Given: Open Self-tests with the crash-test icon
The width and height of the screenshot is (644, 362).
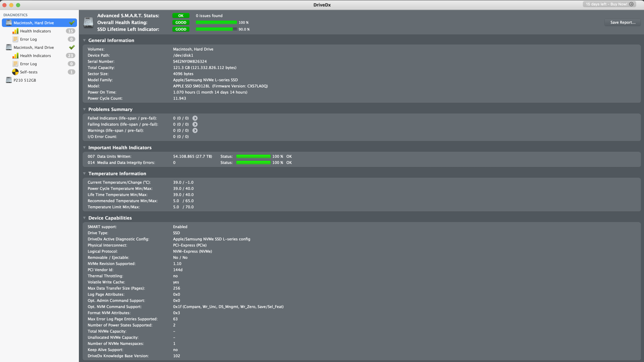Looking at the screenshot, I should [15, 72].
